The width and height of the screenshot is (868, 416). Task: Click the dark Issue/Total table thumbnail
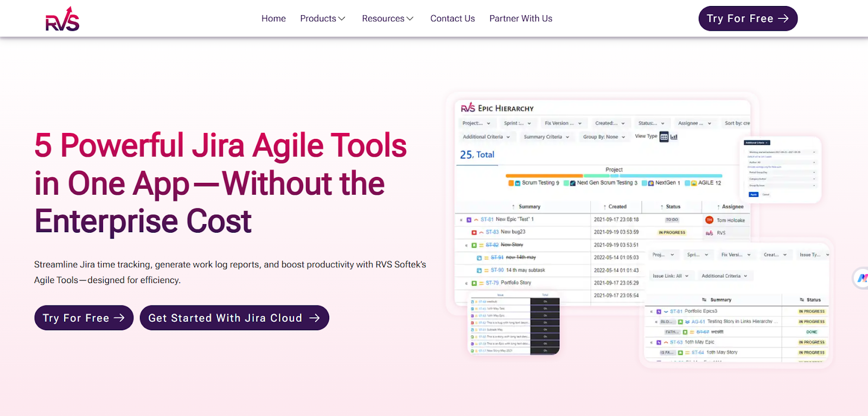514,323
